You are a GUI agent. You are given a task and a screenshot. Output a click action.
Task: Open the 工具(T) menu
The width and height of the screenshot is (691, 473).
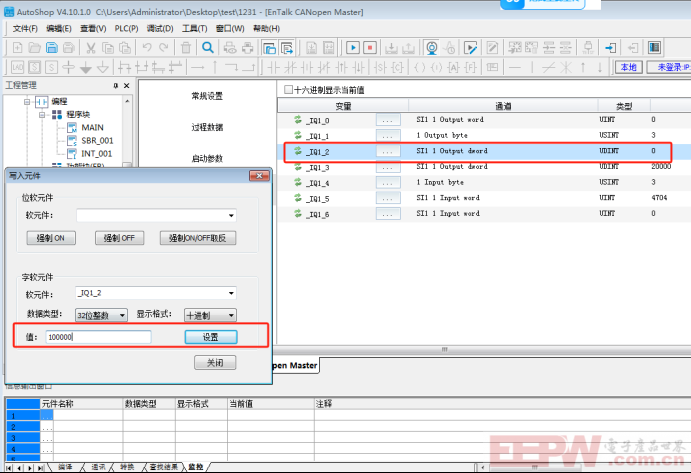(195, 29)
